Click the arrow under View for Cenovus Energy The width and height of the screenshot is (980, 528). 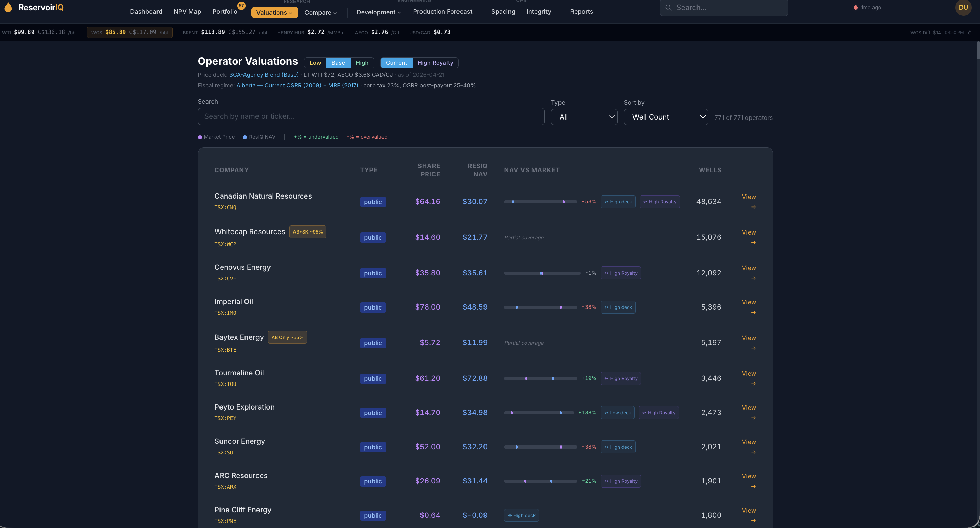pos(753,278)
